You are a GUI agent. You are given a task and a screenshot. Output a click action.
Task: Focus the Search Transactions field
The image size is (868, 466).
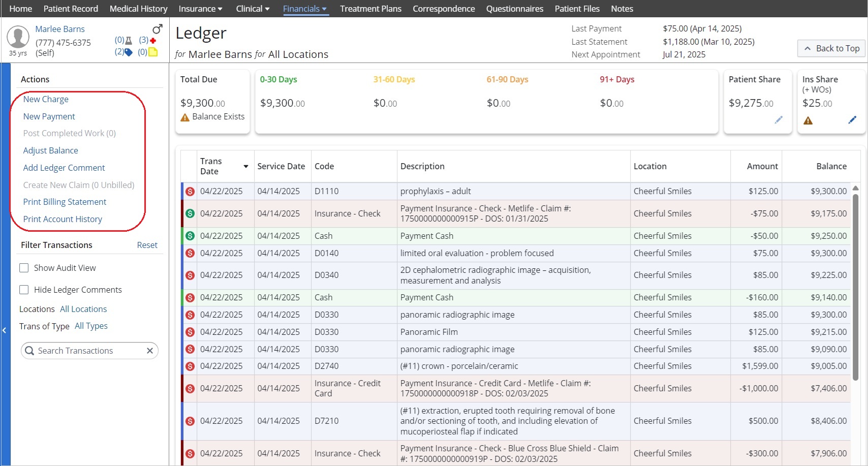(89, 351)
